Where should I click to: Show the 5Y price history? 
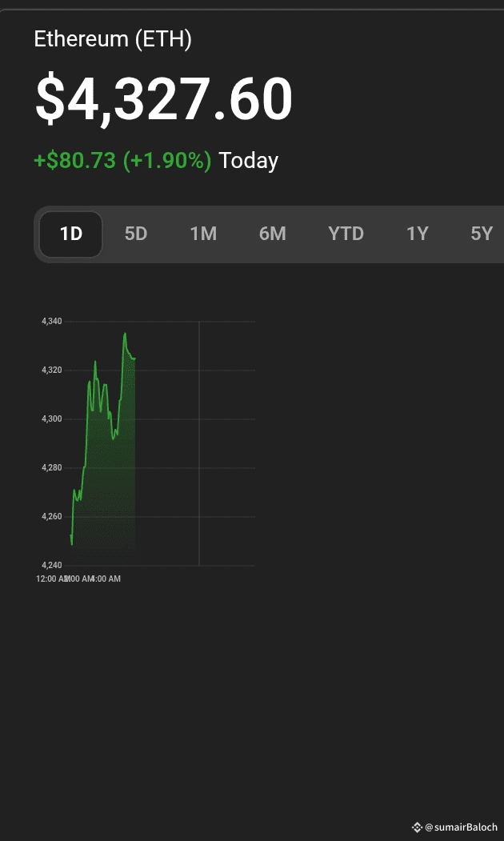[x=482, y=234]
